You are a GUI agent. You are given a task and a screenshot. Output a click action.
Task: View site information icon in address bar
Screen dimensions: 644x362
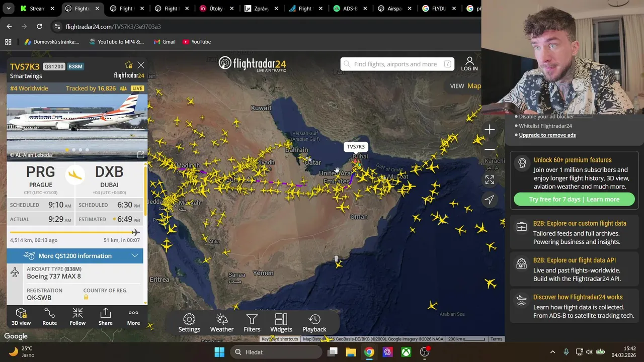pyautogui.click(x=57, y=26)
